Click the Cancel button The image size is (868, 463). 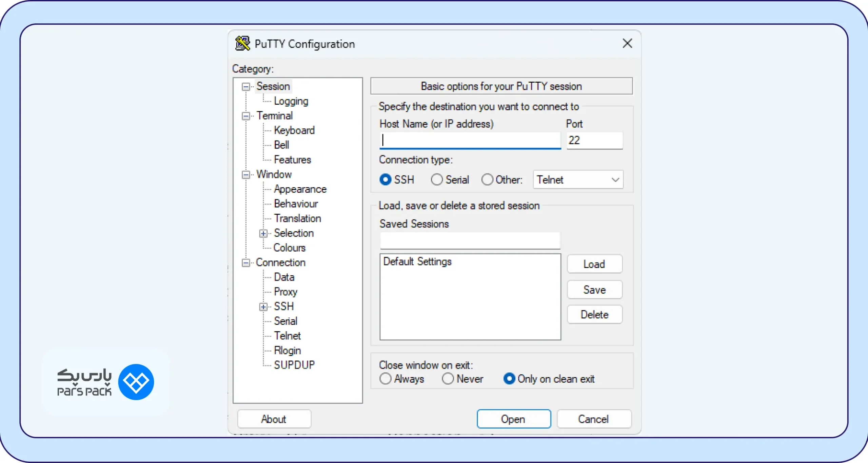click(x=594, y=419)
